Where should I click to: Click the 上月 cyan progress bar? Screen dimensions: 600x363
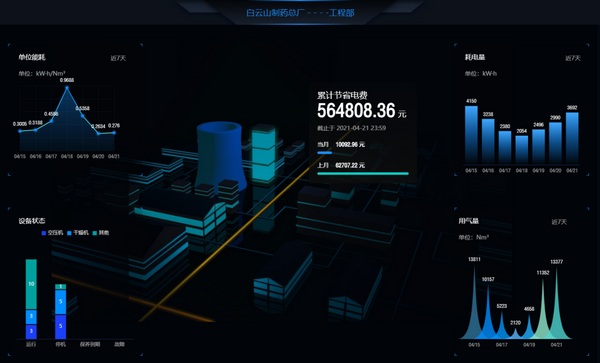point(363,174)
